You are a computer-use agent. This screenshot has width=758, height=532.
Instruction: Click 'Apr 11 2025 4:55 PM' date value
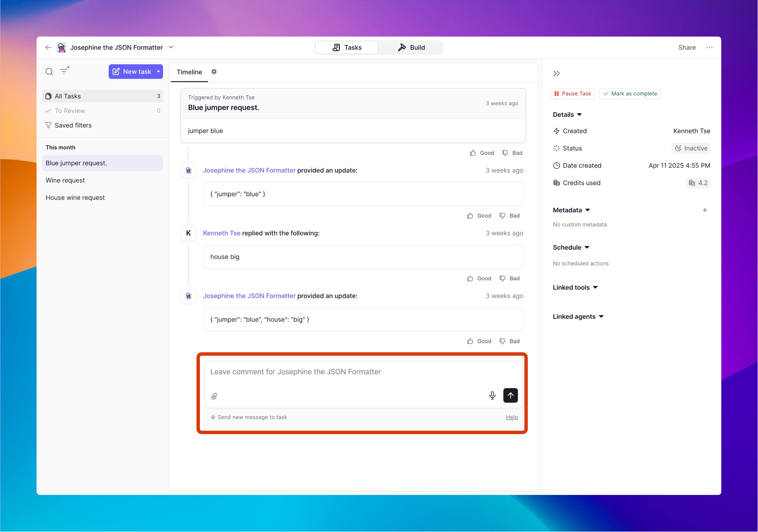(x=679, y=166)
